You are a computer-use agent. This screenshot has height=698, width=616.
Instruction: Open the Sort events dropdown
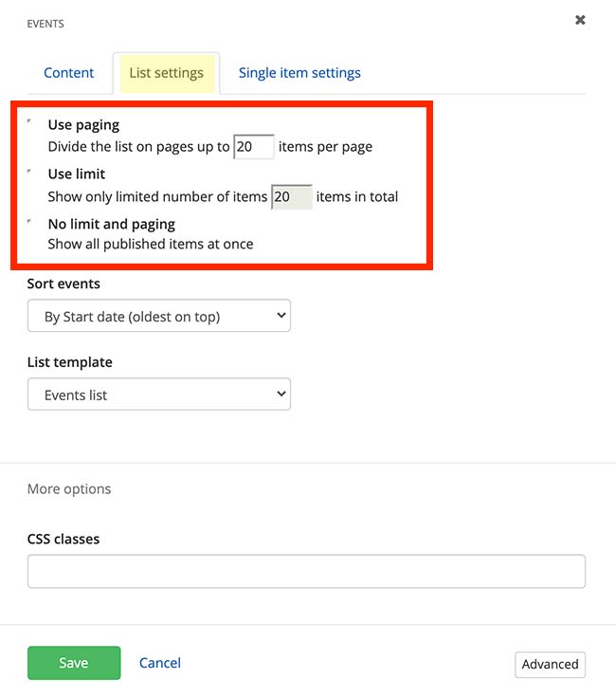159,317
